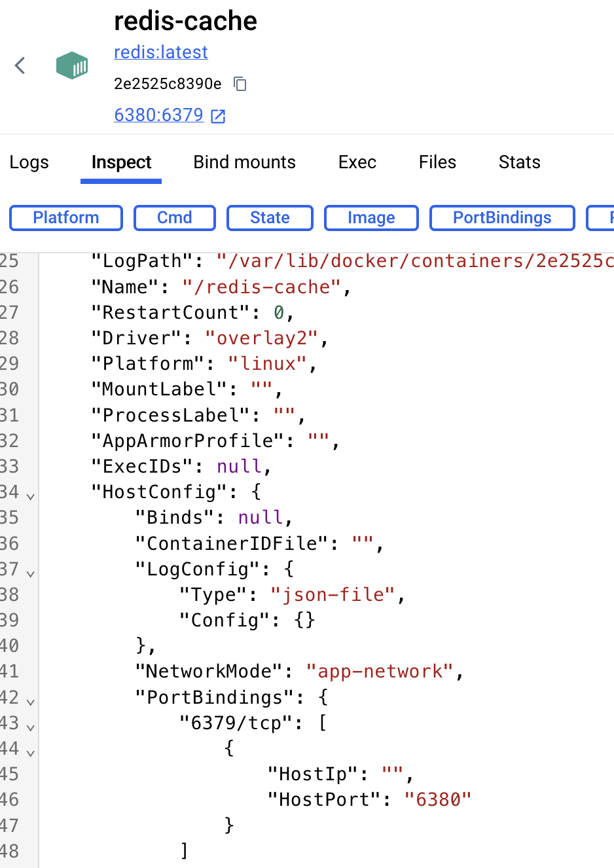Open the redis:latest image link

tap(161, 52)
